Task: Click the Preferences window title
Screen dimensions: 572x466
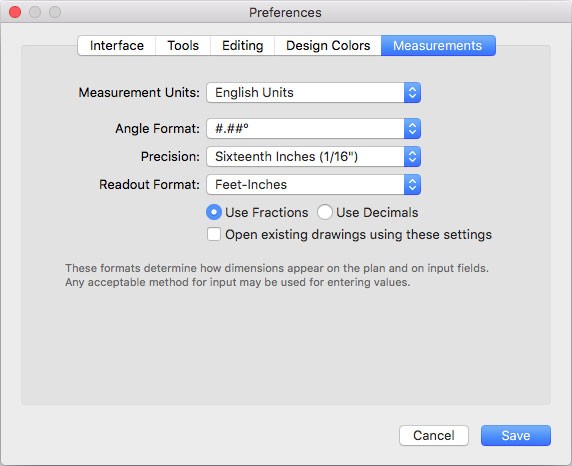Action: point(285,13)
